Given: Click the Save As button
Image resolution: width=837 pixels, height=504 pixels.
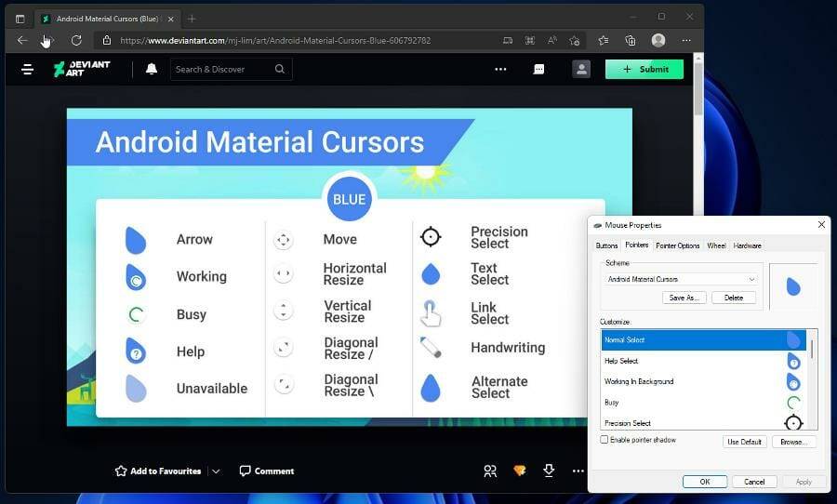Looking at the screenshot, I should pos(684,298).
